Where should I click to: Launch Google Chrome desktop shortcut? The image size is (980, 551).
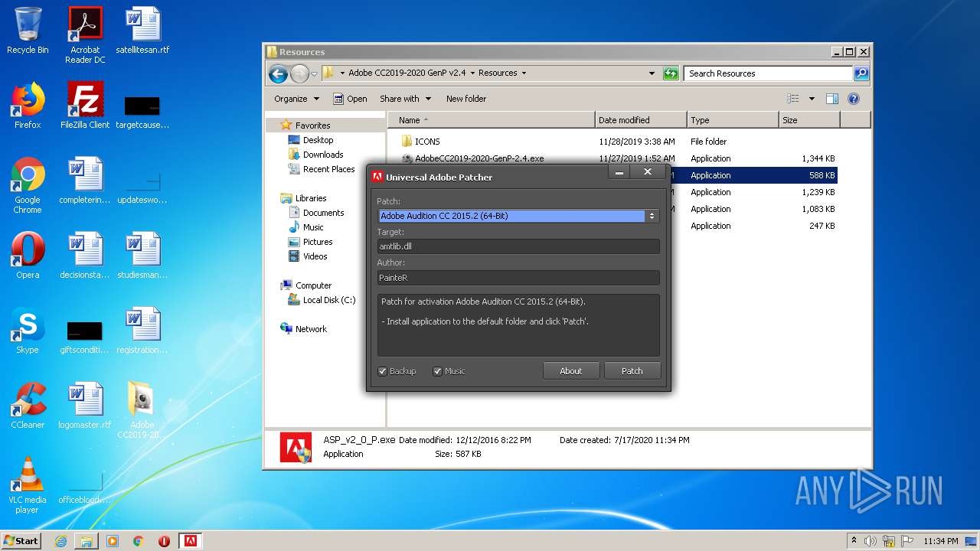[28, 185]
